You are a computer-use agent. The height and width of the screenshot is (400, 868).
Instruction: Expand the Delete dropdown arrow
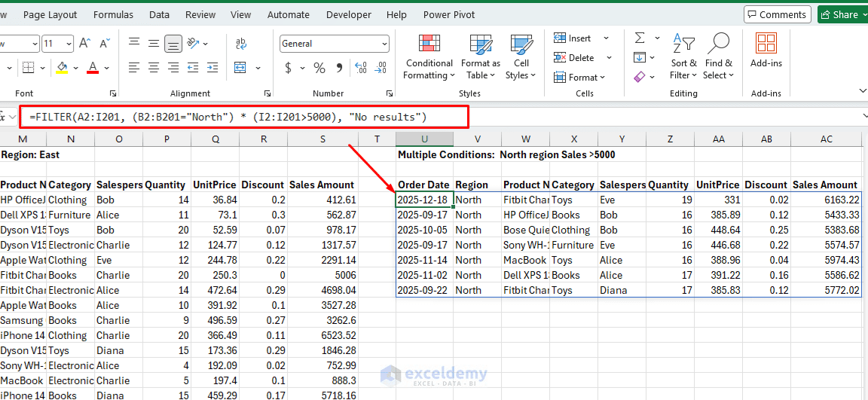coord(609,57)
